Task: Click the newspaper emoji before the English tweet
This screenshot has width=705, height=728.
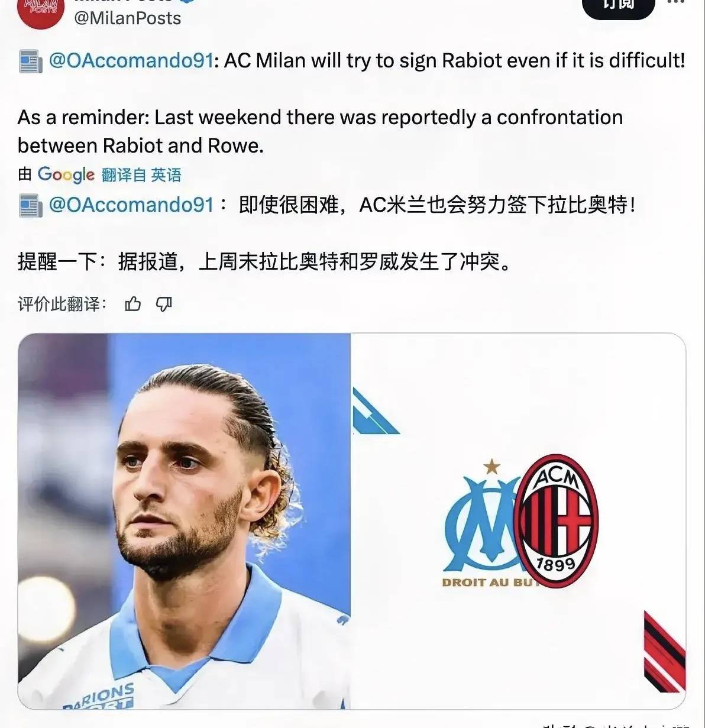Action: click(x=31, y=62)
